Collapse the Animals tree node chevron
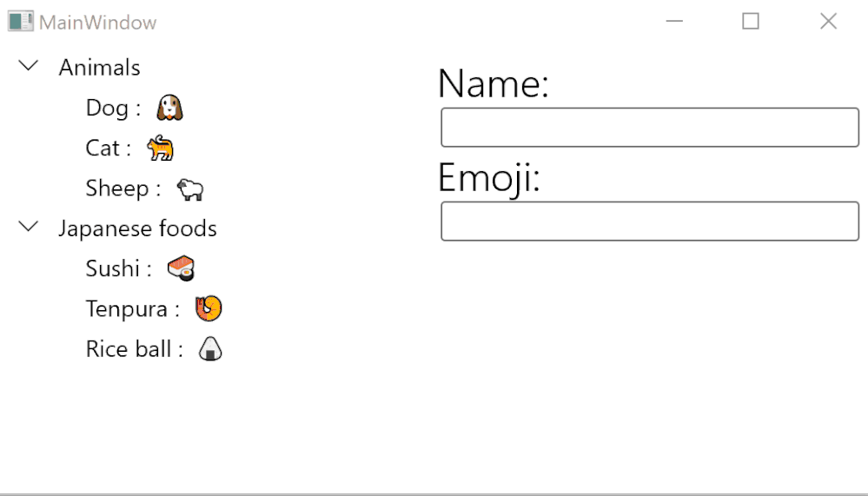Image resolution: width=868 pixels, height=496 pixels. pos(30,66)
